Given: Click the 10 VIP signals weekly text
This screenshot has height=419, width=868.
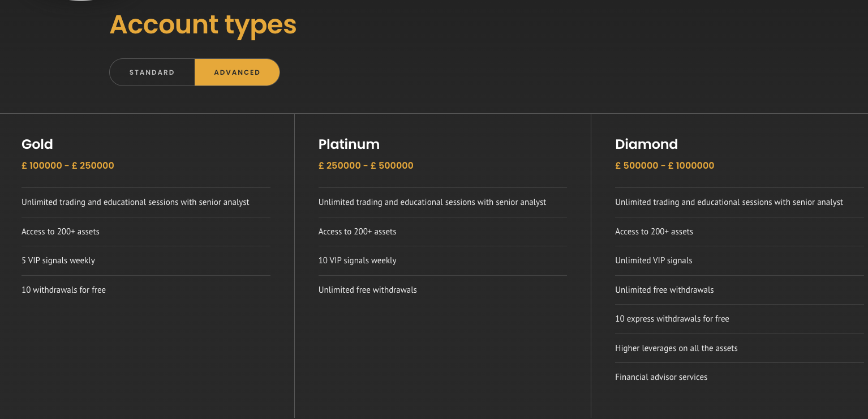Looking at the screenshot, I should tap(358, 260).
